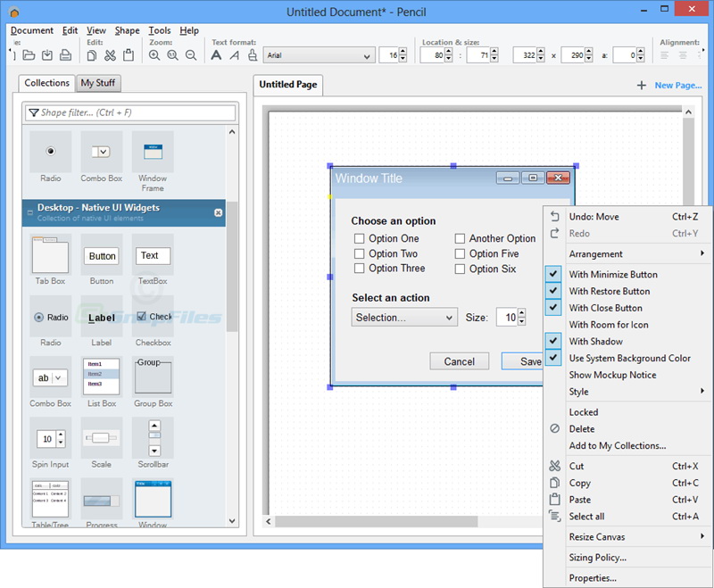Select the List Box widget shape

click(x=102, y=382)
